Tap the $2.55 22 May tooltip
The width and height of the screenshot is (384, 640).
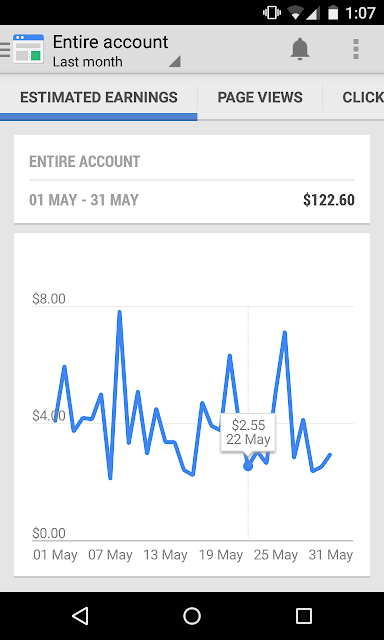tap(248, 432)
